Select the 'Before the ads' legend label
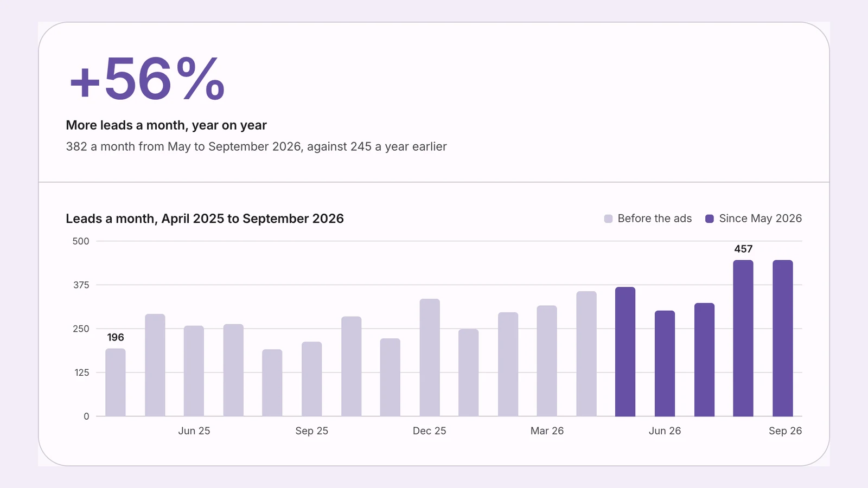The height and width of the screenshot is (488, 868). (655, 219)
